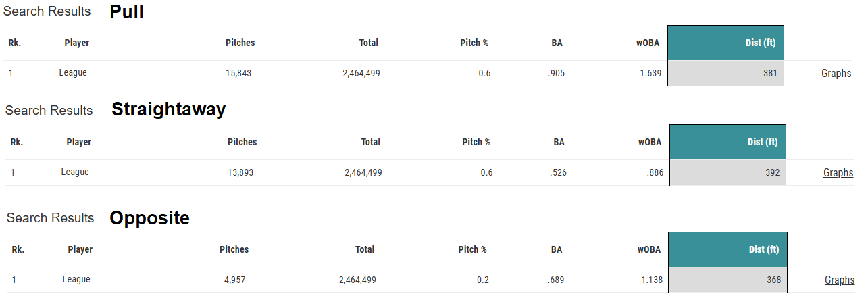Click the Player header in Straightaway table

point(78,143)
